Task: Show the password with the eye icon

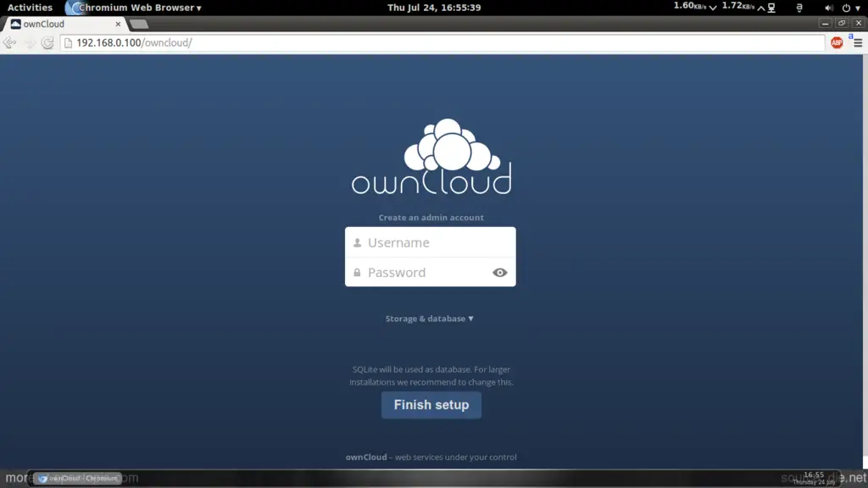Action: pyautogui.click(x=499, y=272)
